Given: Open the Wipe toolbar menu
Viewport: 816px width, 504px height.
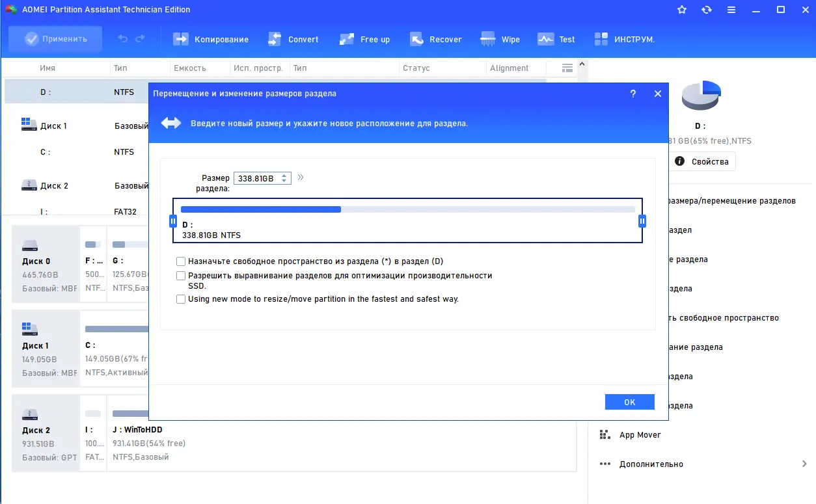Looking at the screenshot, I should coord(500,39).
